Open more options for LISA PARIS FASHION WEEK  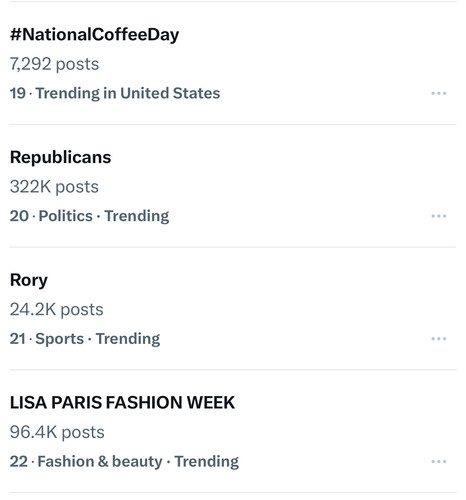[x=438, y=461]
